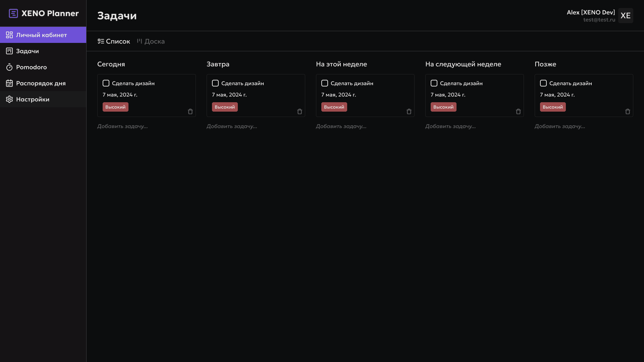644x362 pixels.
Task: Click the Pomodoro timer icon in sidebar
Action: pyautogui.click(x=9, y=67)
